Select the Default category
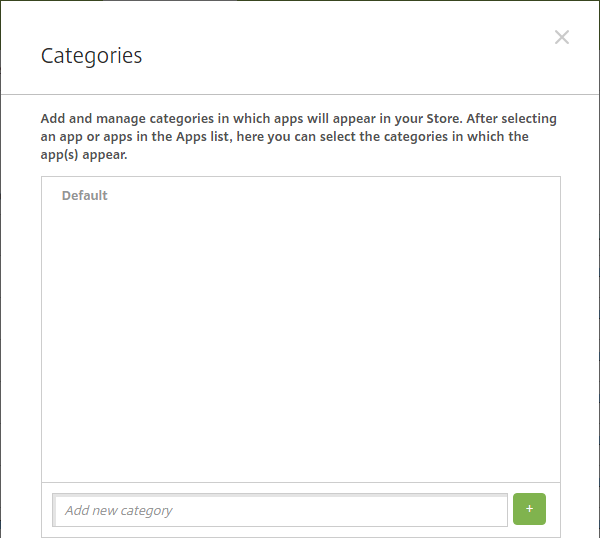Image resolution: width=600 pixels, height=538 pixels. click(x=85, y=195)
